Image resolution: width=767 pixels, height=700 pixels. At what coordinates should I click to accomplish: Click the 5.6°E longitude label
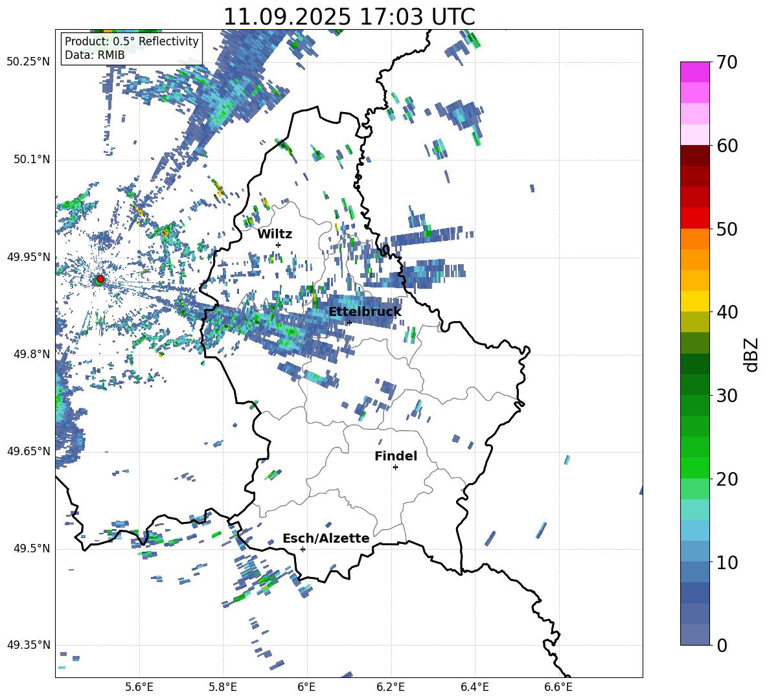[x=139, y=687]
